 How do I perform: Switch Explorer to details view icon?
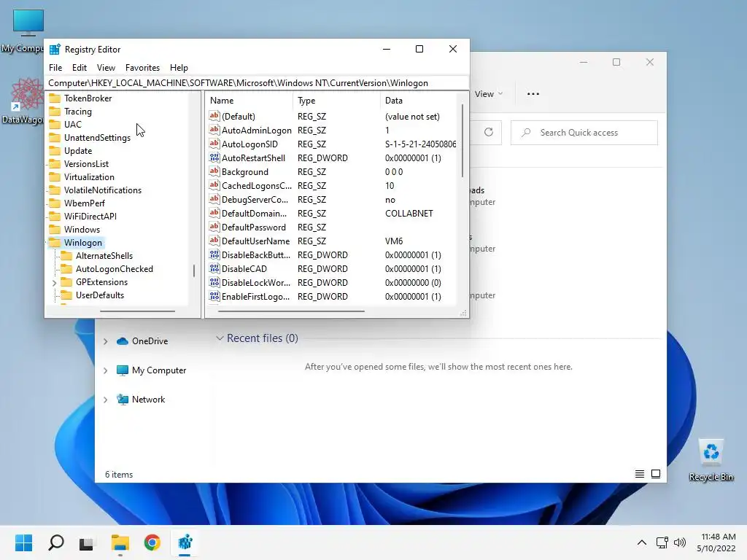click(x=639, y=474)
